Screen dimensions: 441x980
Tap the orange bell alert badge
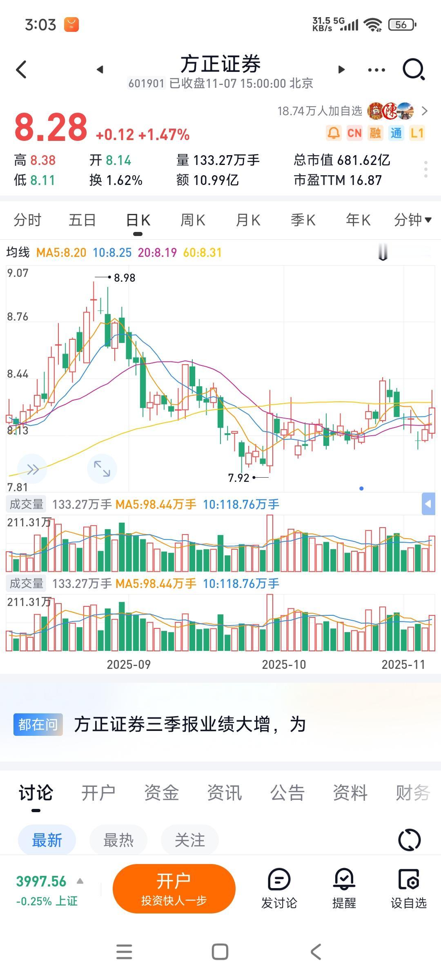[x=334, y=133]
